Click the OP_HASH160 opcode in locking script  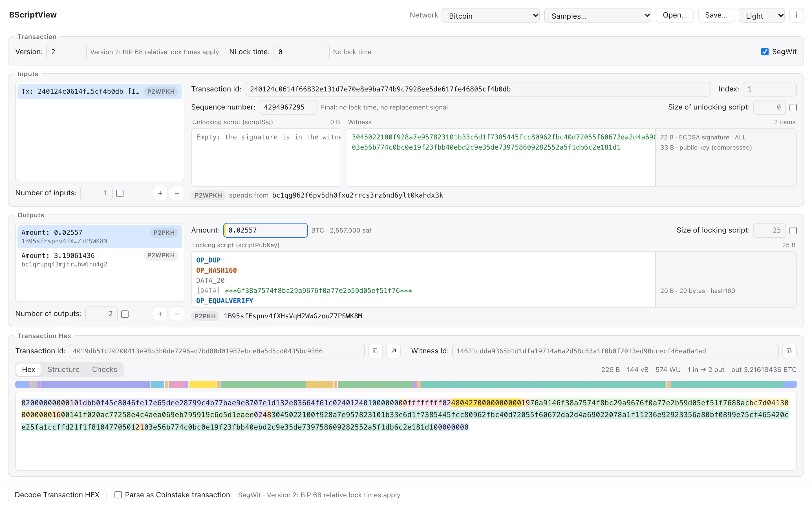pos(217,270)
